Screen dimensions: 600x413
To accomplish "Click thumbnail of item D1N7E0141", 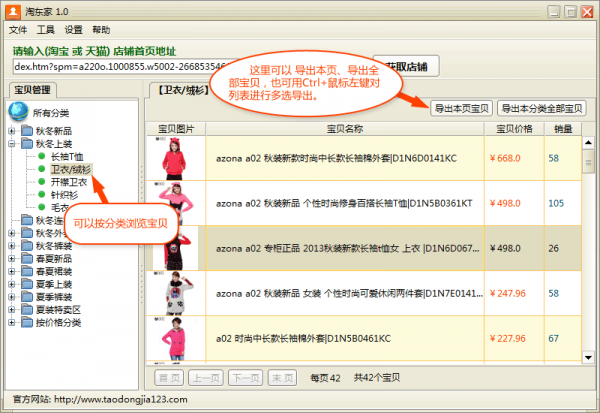I will [175, 293].
